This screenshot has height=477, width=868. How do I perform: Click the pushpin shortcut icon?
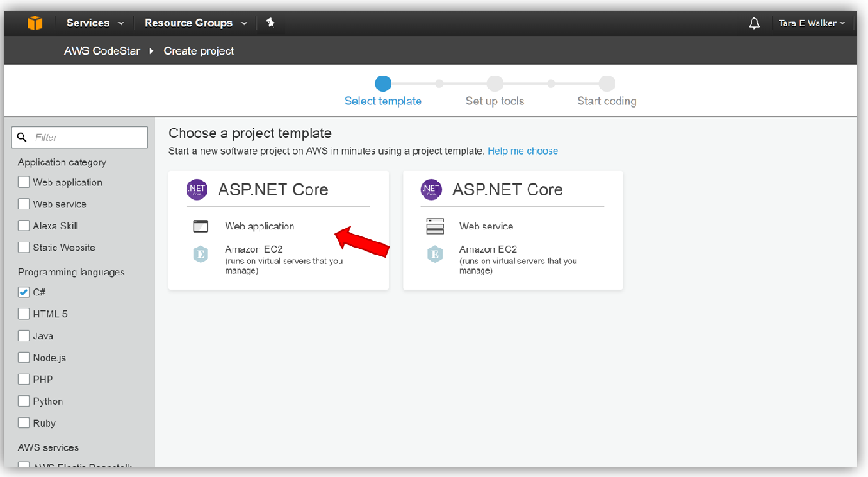pyautogui.click(x=271, y=23)
